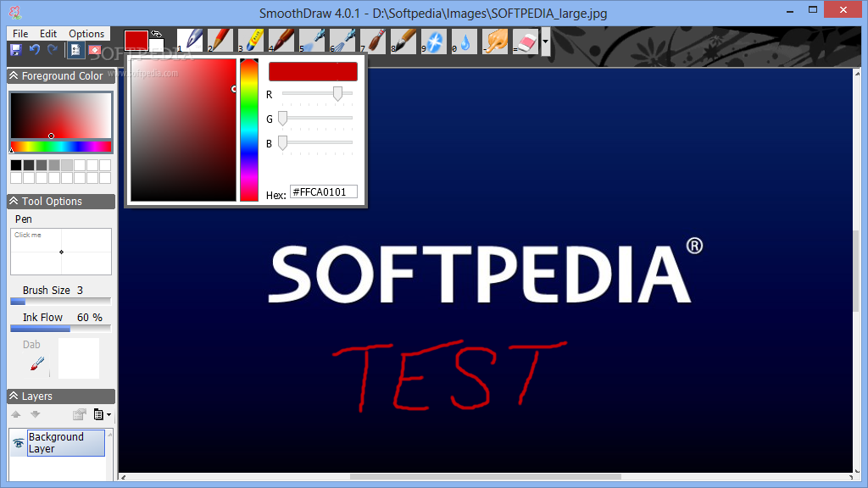
Task: Click the 'Click me' brush preview box
Action: tap(61, 252)
